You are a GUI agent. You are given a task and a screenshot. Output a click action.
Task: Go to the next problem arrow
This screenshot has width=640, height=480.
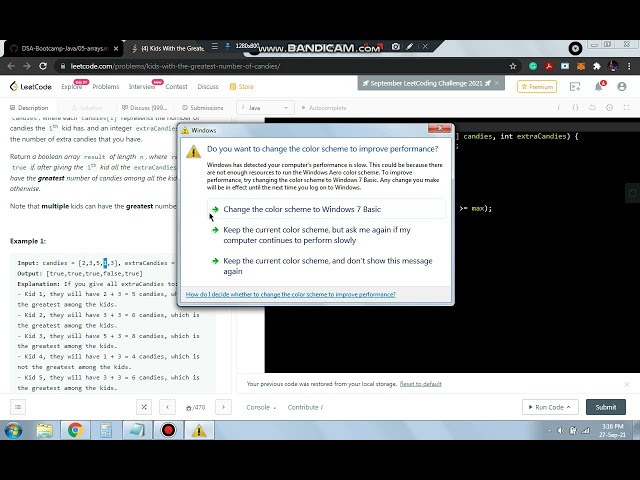223,407
